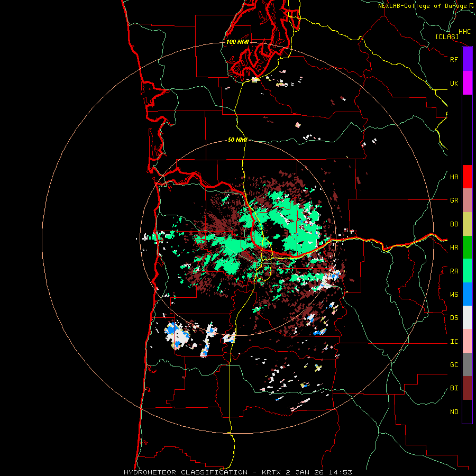
Task: Select the salmon GR legend swatch
Action: coord(467,200)
